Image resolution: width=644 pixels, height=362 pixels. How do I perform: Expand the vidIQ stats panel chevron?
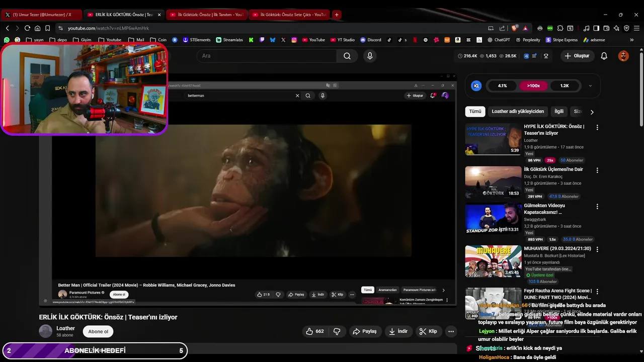pyautogui.click(x=590, y=86)
